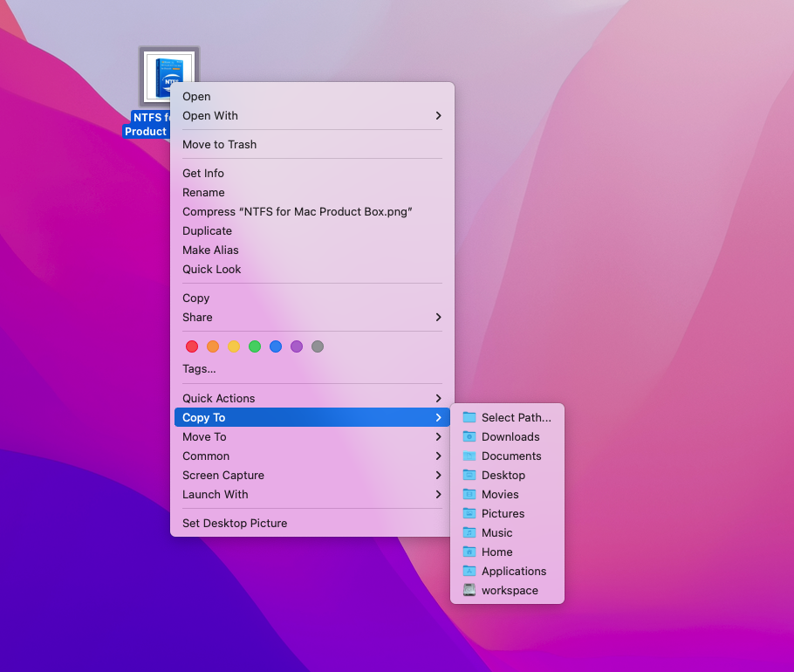Click the Music folder icon
Viewport: 794px width, 672px height.
pyautogui.click(x=469, y=532)
